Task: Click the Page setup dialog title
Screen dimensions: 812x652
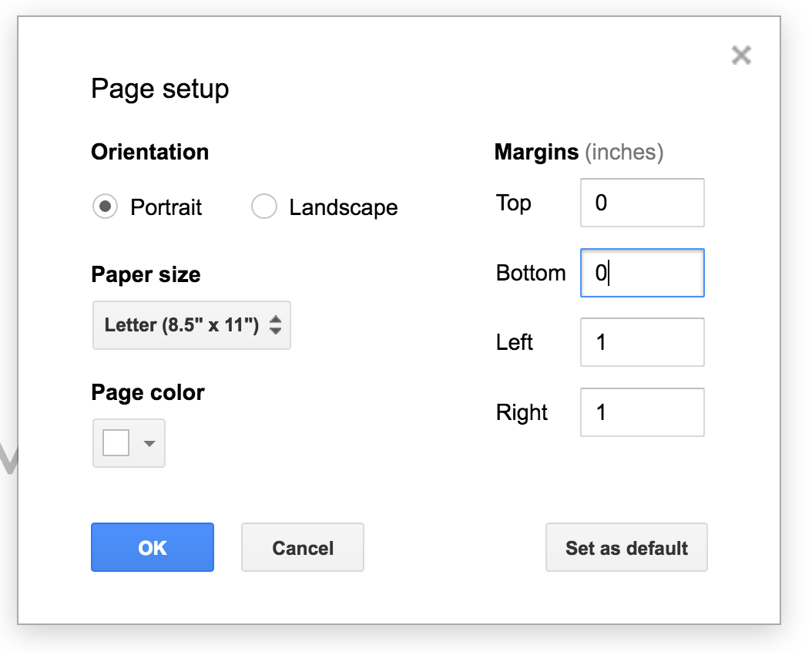Action: point(160,89)
